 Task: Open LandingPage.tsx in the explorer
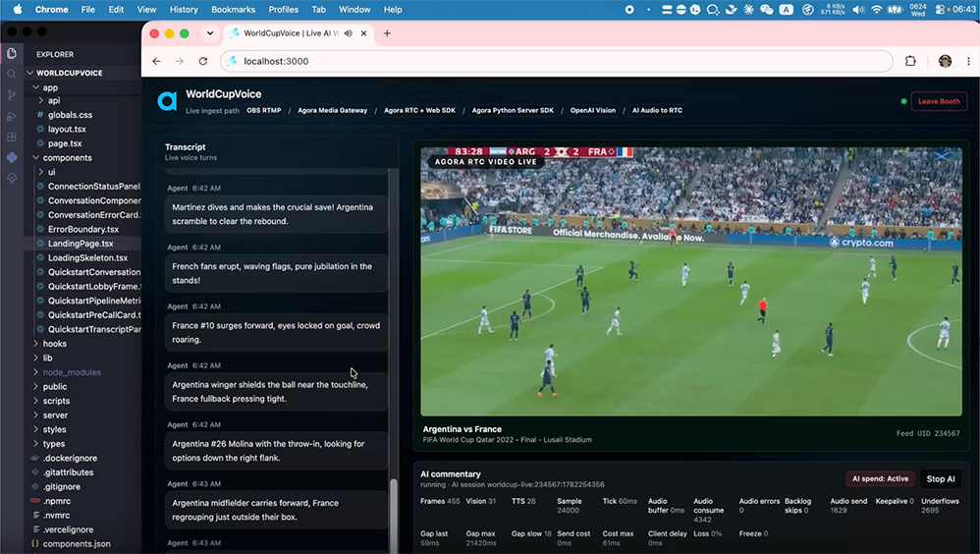coord(81,244)
